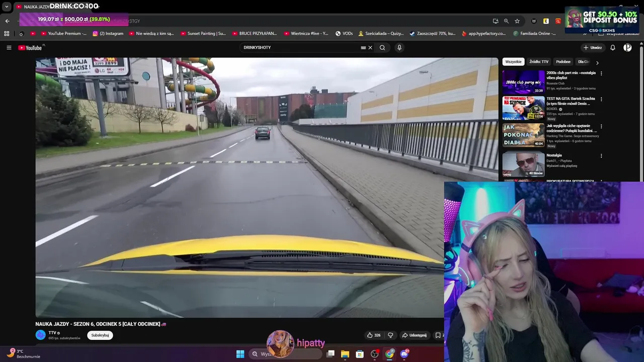Bookmark this page with the star icon
The height and width of the screenshot is (362, 644).
tap(517, 21)
